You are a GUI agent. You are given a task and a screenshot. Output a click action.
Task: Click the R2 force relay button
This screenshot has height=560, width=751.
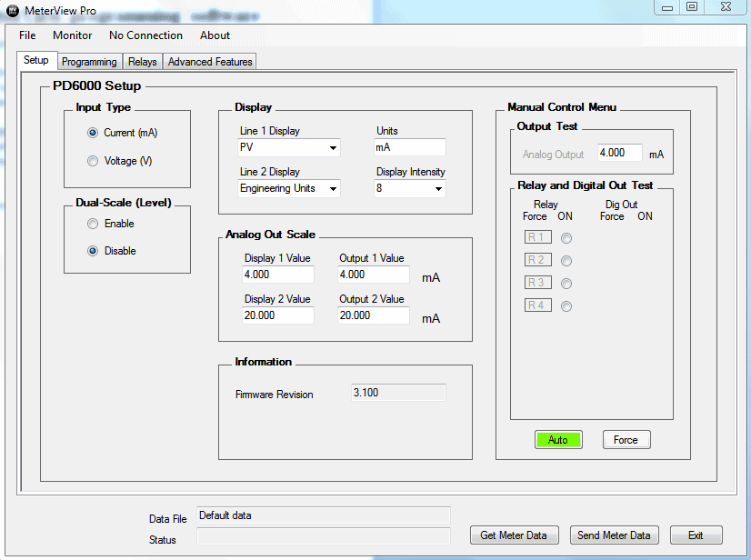click(x=538, y=260)
